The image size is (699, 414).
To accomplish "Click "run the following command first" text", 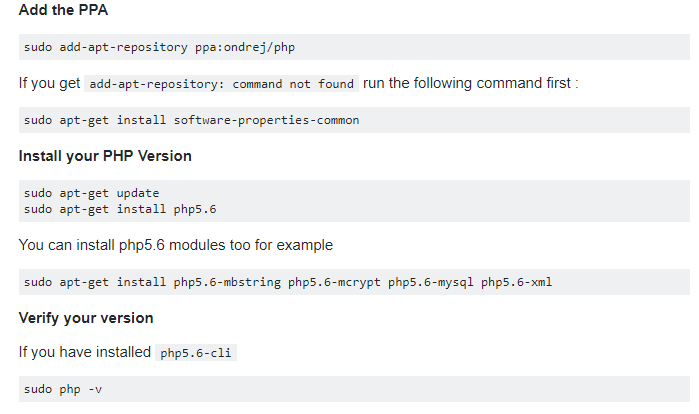I will coord(471,83).
